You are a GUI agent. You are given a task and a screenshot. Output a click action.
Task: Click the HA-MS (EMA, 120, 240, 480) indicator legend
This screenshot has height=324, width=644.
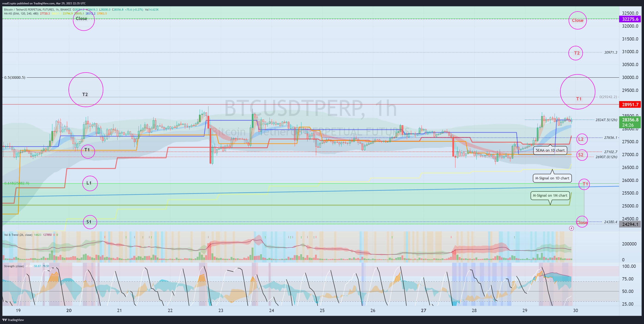pos(21,14)
